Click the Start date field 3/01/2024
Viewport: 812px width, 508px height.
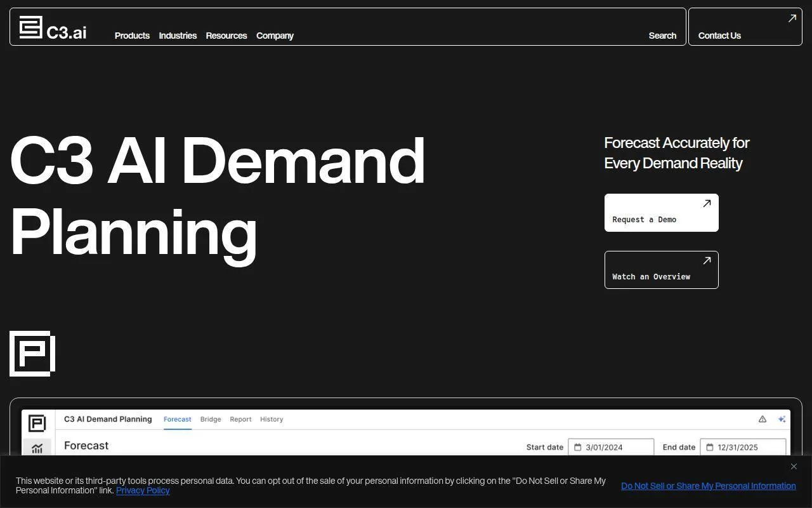[611, 447]
